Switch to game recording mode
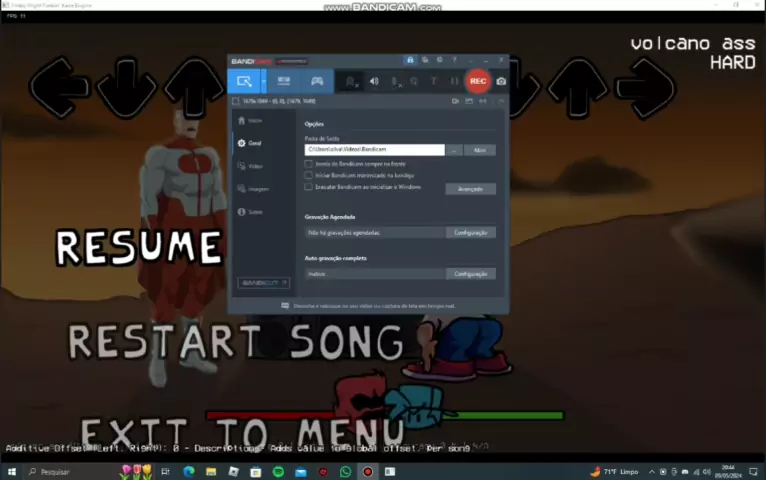 317,81
